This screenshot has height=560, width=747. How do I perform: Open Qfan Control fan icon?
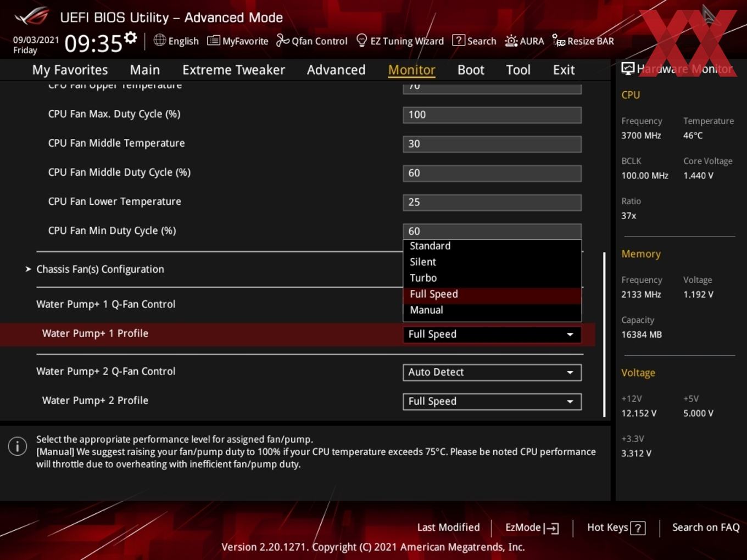[x=282, y=41]
